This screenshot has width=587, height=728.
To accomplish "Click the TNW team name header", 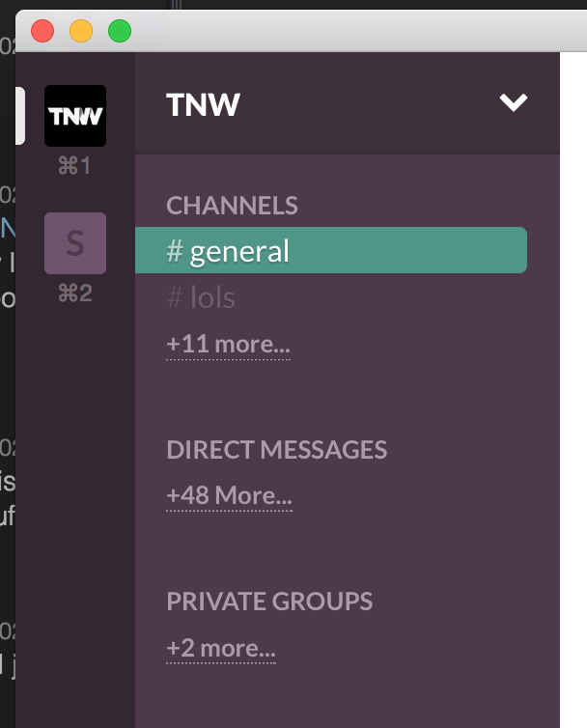I will [203, 104].
